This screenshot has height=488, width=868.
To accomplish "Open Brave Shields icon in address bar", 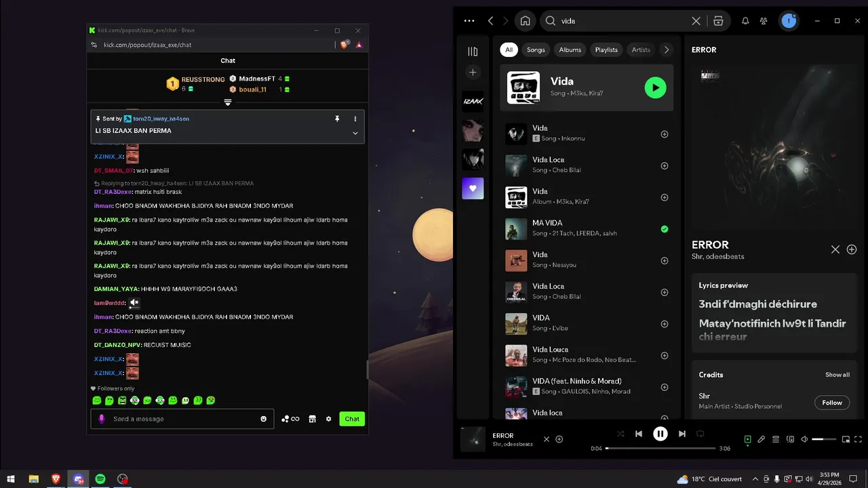I will click(344, 45).
